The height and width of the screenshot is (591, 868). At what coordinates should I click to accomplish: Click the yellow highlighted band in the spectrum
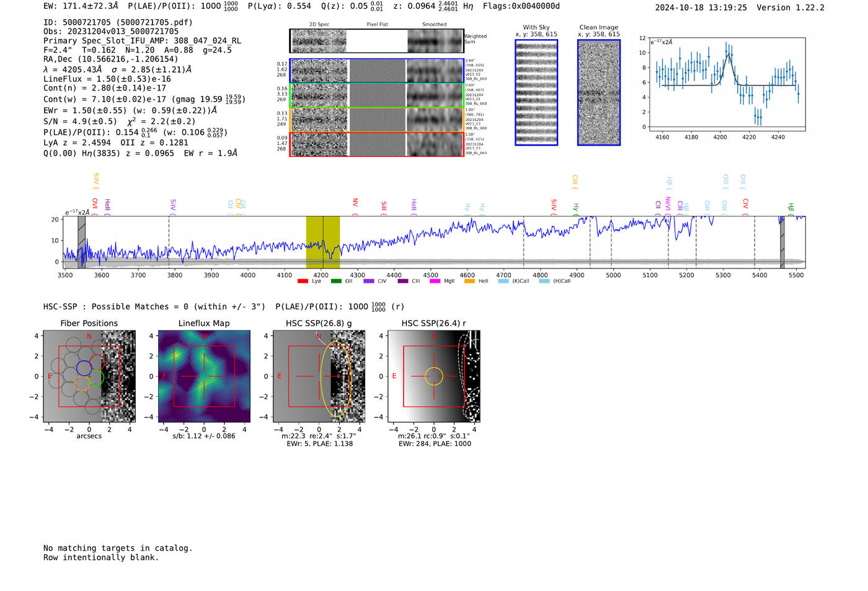coord(323,242)
